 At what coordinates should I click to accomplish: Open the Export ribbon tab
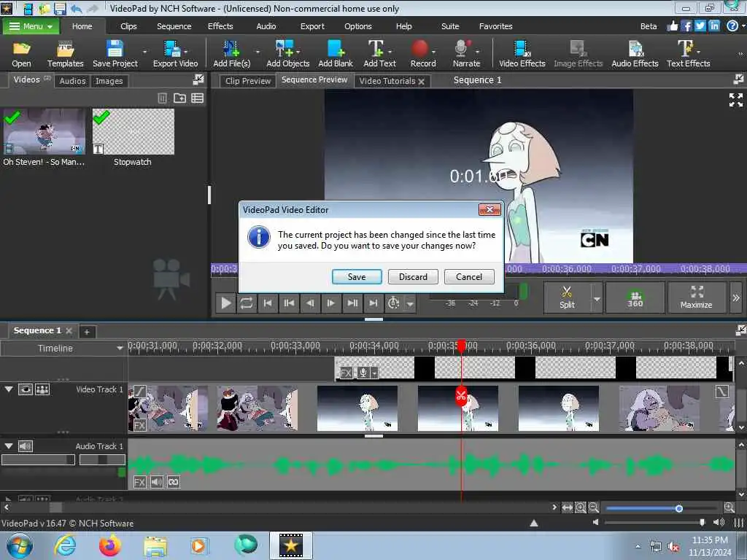coord(312,26)
